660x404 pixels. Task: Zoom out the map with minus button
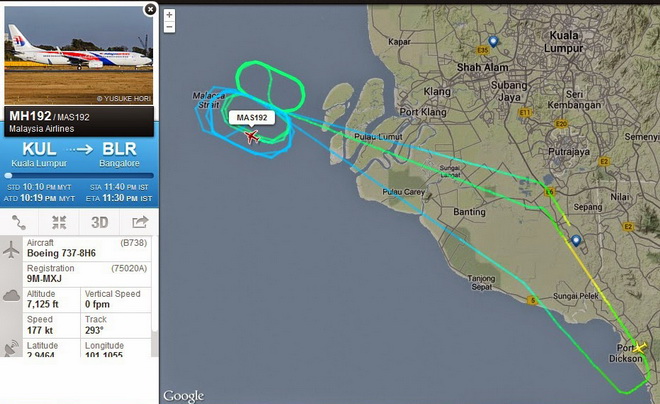[x=169, y=27]
